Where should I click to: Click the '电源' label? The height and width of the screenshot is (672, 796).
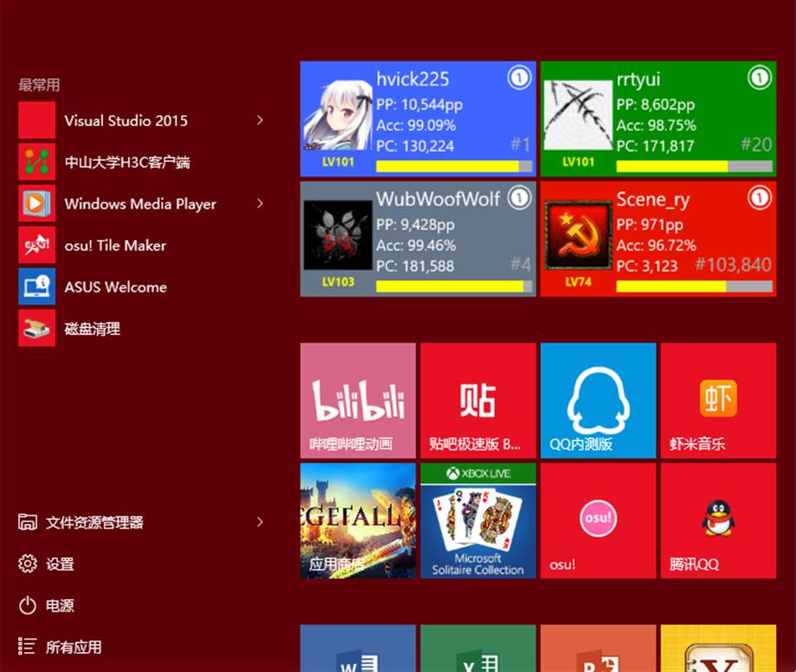tap(60, 606)
